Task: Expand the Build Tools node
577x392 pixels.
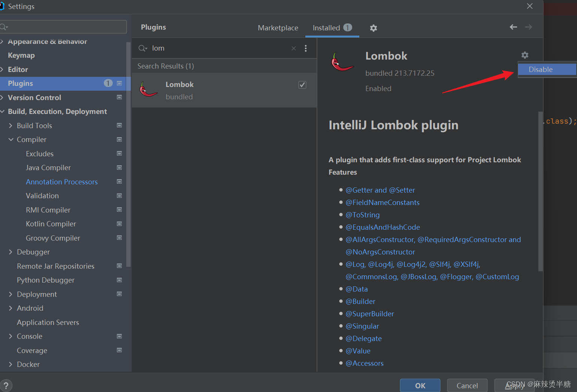Action: [x=10, y=126]
